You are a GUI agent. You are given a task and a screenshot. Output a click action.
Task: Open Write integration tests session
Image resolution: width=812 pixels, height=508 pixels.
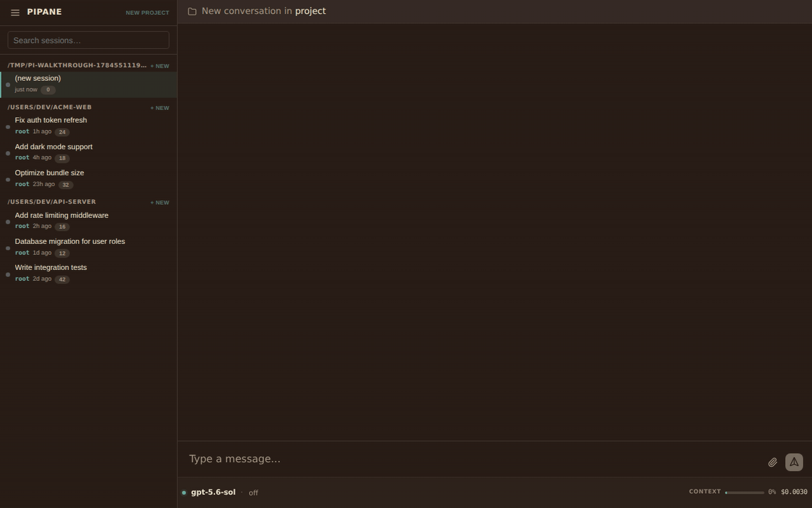tap(89, 273)
